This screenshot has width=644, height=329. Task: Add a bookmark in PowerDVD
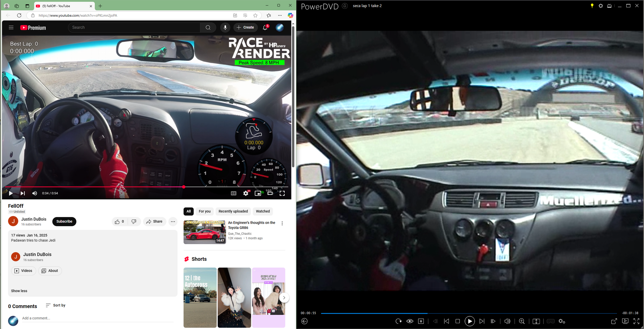tap(421, 321)
